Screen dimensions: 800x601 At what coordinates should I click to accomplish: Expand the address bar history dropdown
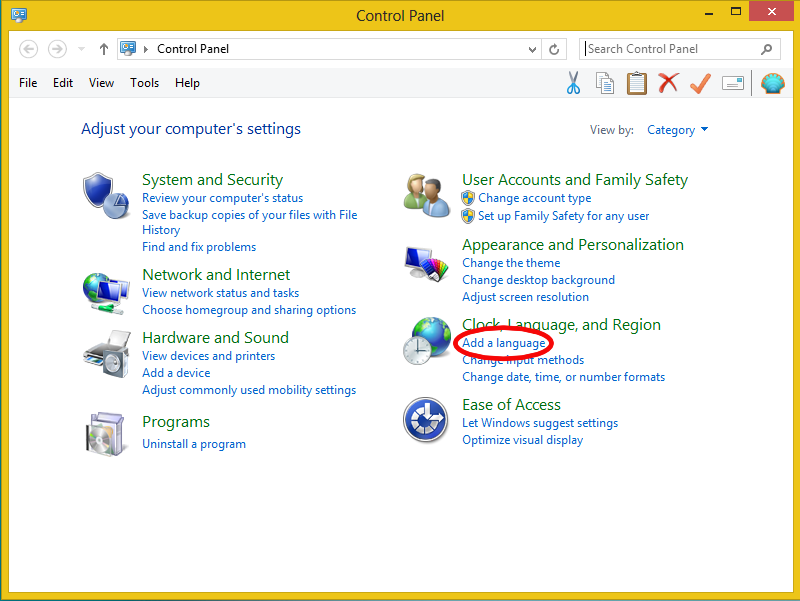(x=534, y=48)
